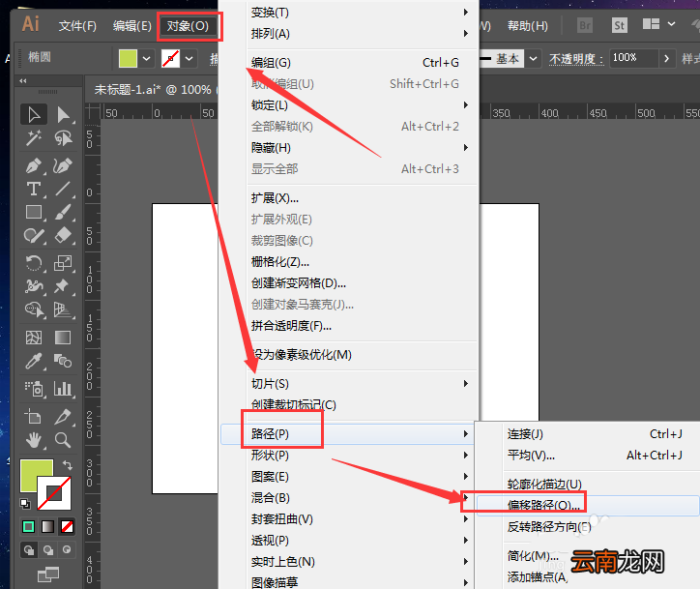Select the Column Graph tool

(x=63, y=389)
